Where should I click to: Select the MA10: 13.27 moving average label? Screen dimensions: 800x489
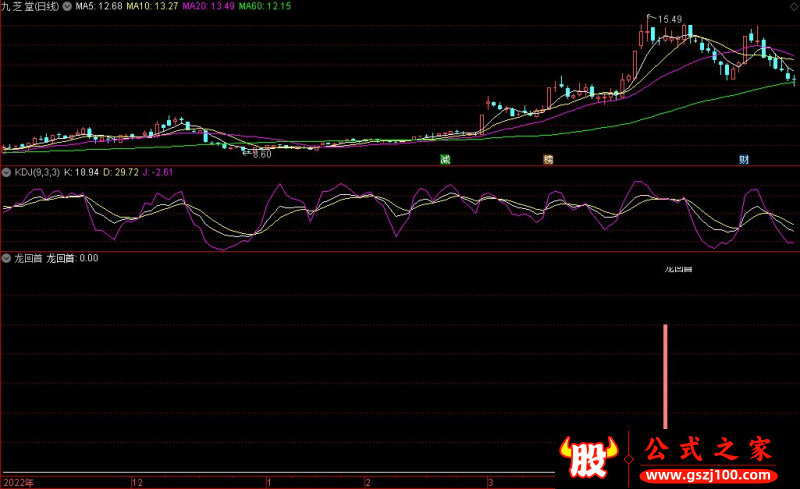point(152,6)
